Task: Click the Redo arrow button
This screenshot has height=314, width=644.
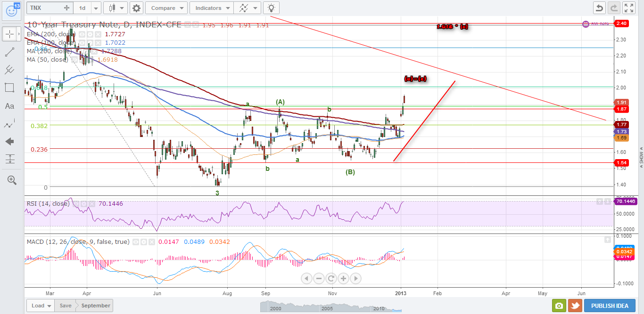Action: coord(613,8)
